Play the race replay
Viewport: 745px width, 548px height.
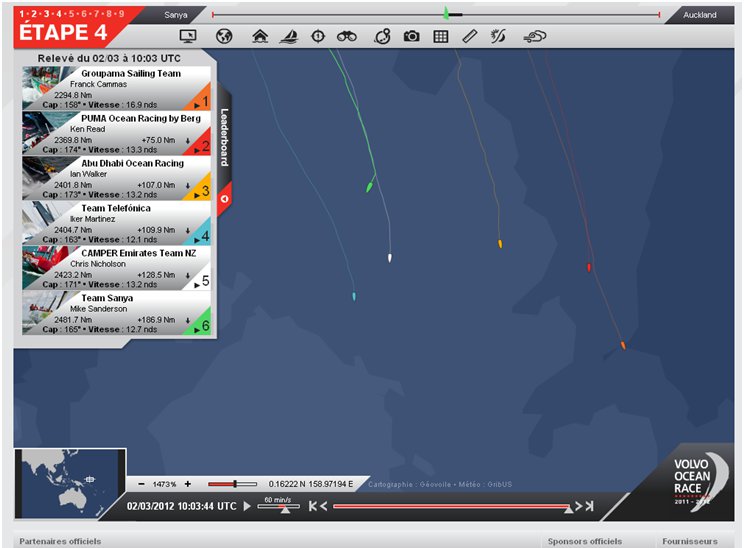[247, 506]
